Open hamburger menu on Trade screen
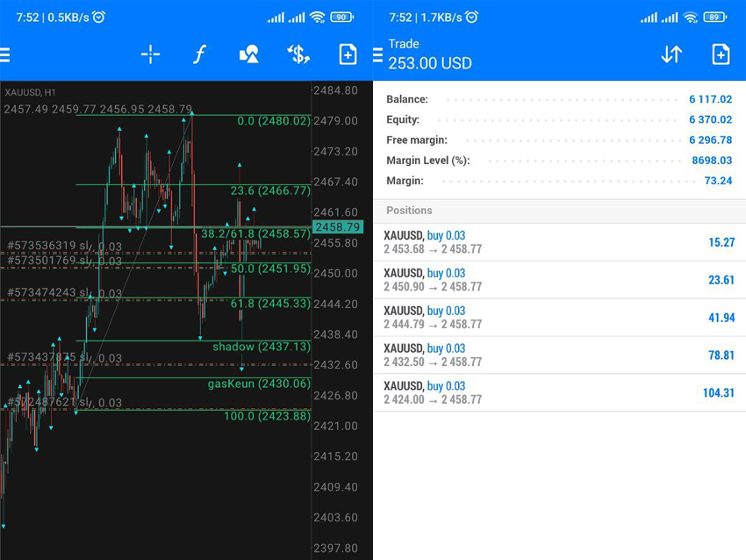The image size is (746, 560). (x=378, y=55)
